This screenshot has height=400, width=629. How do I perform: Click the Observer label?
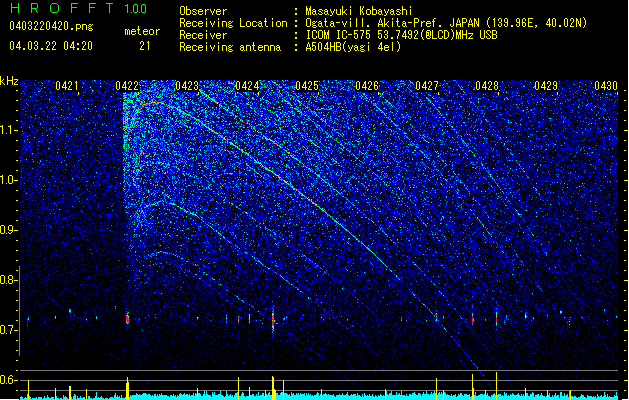tap(203, 11)
